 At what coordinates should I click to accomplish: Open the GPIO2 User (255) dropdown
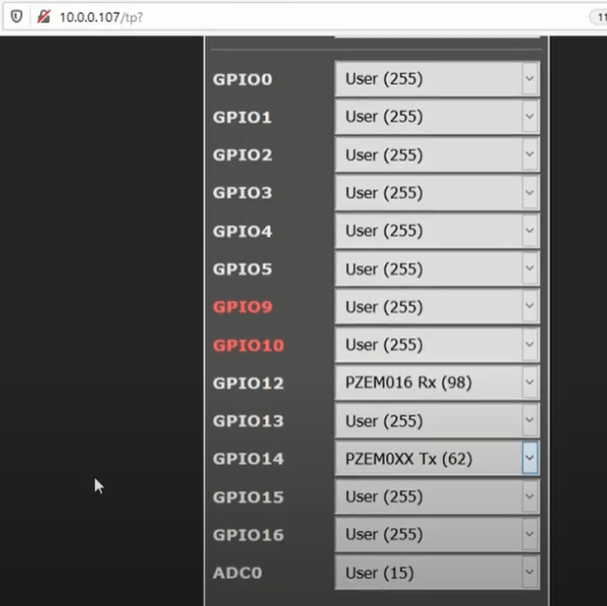[x=436, y=155]
